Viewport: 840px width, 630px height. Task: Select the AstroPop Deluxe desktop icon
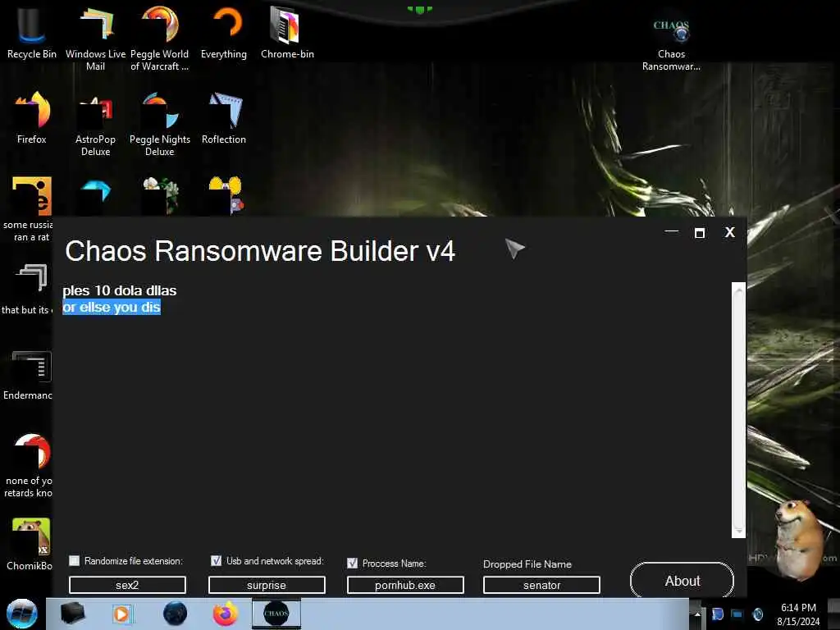[95, 125]
